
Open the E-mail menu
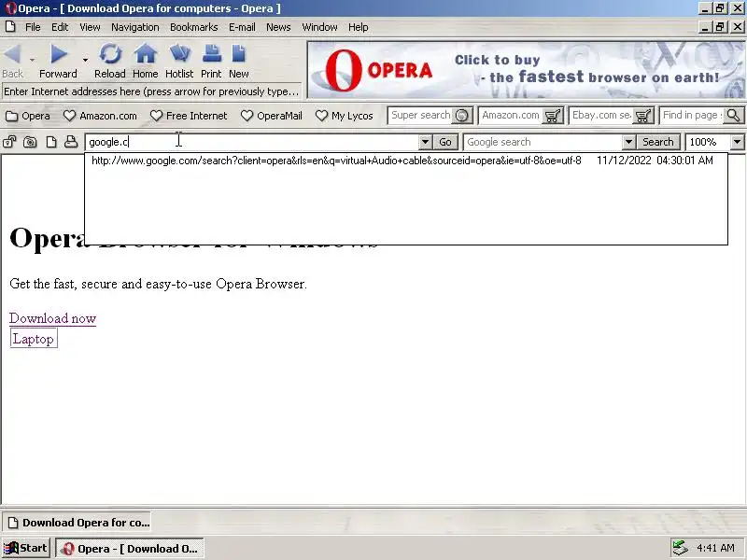(x=242, y=27)
